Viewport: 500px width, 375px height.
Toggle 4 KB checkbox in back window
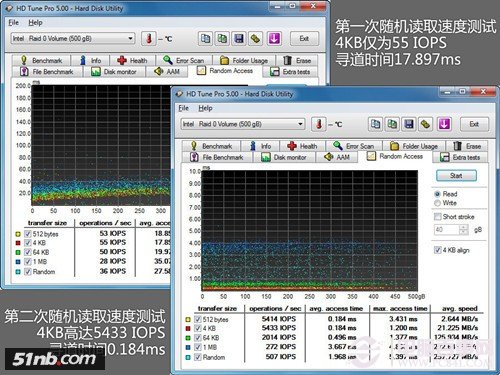coord(28,243)
